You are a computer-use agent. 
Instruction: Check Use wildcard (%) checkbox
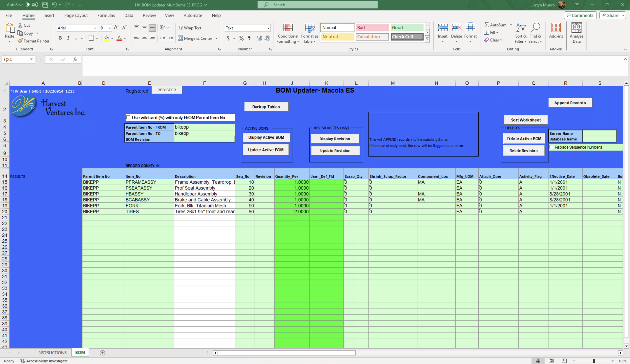click(x=128, y=117)
